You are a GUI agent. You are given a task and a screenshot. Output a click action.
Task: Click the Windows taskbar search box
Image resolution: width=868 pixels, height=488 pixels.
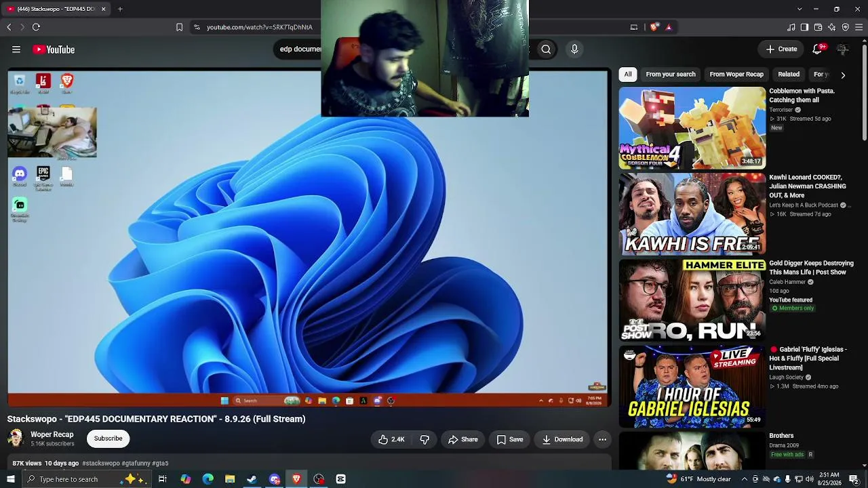[x=87, y=479]
